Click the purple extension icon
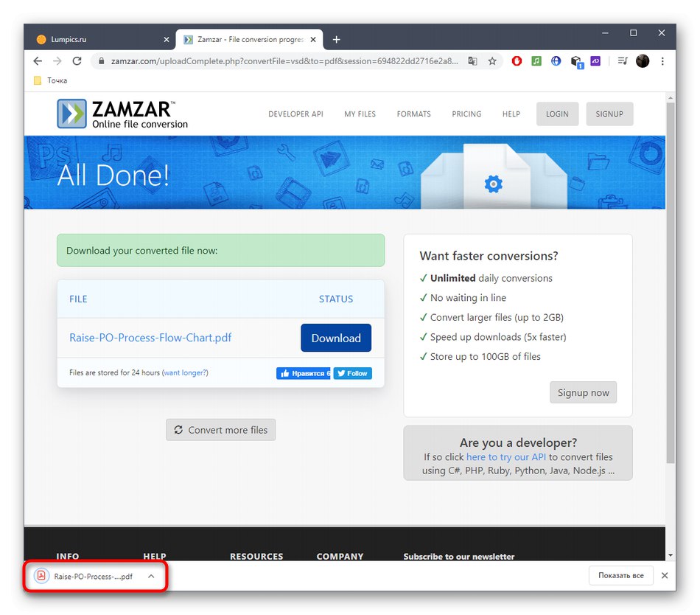Image resolution: width=700 pixels, height=615 pixels. 595,60
